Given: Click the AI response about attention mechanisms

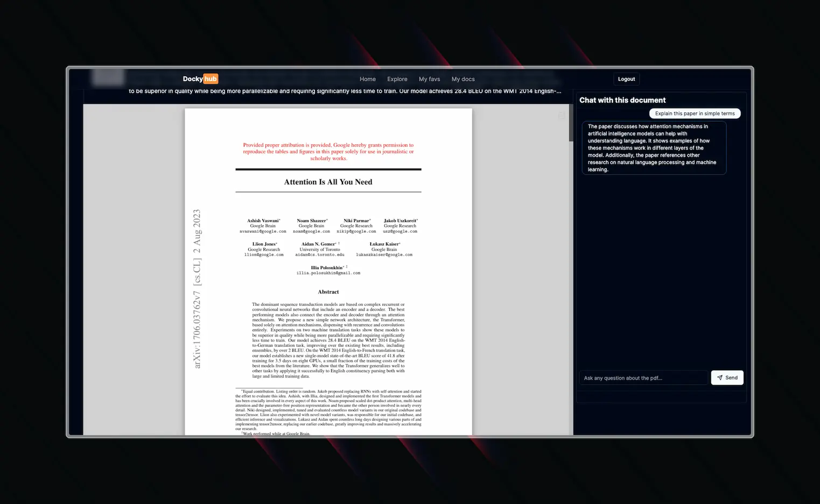Looking at the screenshot, I should [x=654, y=148].
